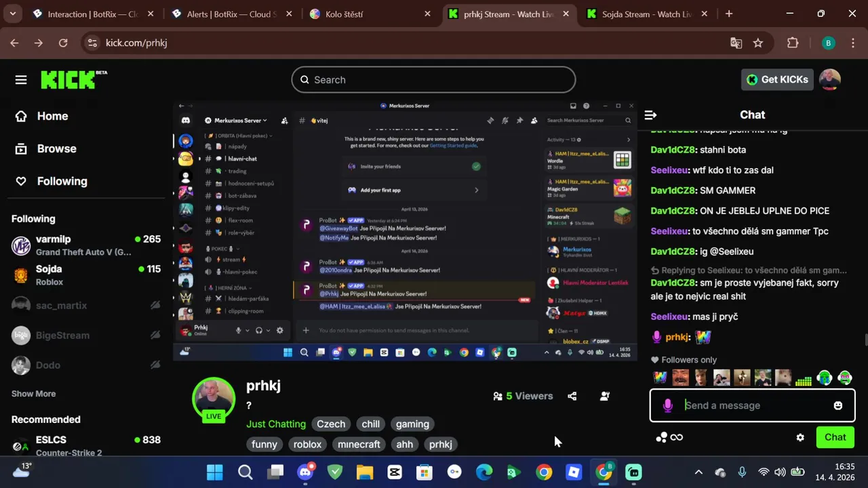Image resolution: width=868 pixels, height=488 pixels.
Task: Insert the laughing mustache man emote
Action: coord(680,378)
